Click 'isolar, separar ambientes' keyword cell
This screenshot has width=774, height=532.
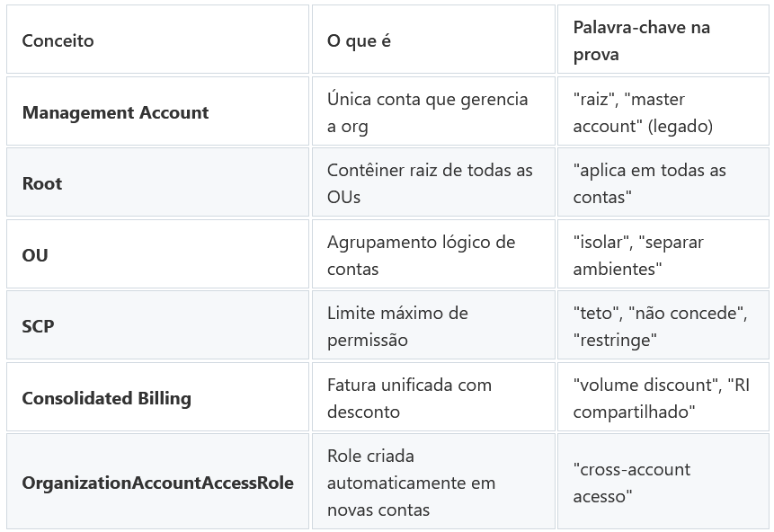663,254
